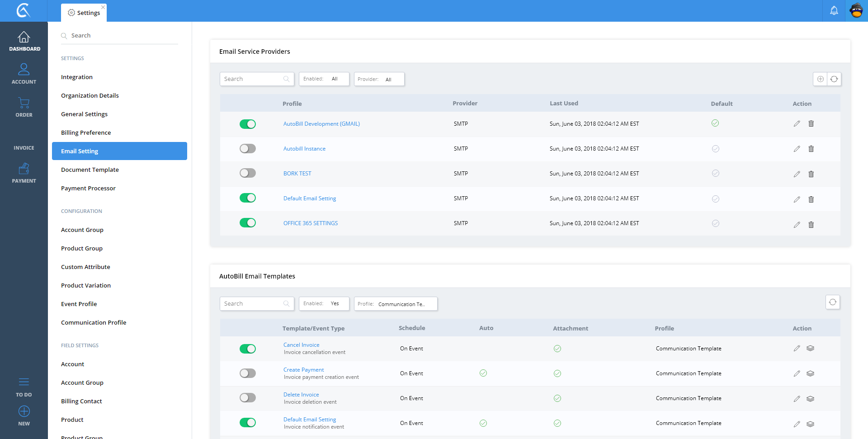Open the user avatar profile menu
Viewport: 868px width, 439px height.
(x=856, y=10)
